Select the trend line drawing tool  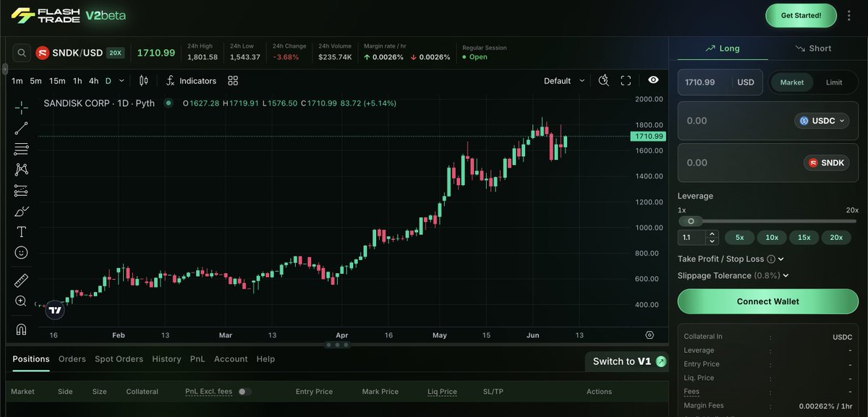[x=22, y=129]
